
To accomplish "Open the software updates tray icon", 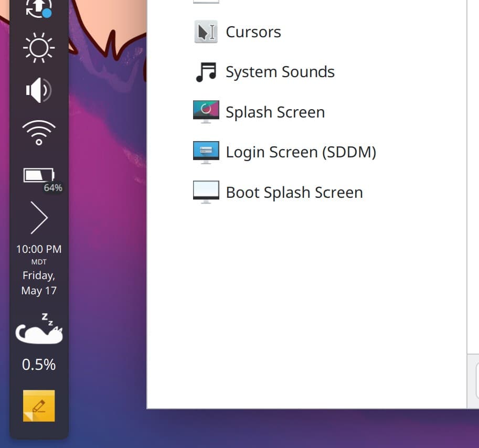I will coord(39,8).
